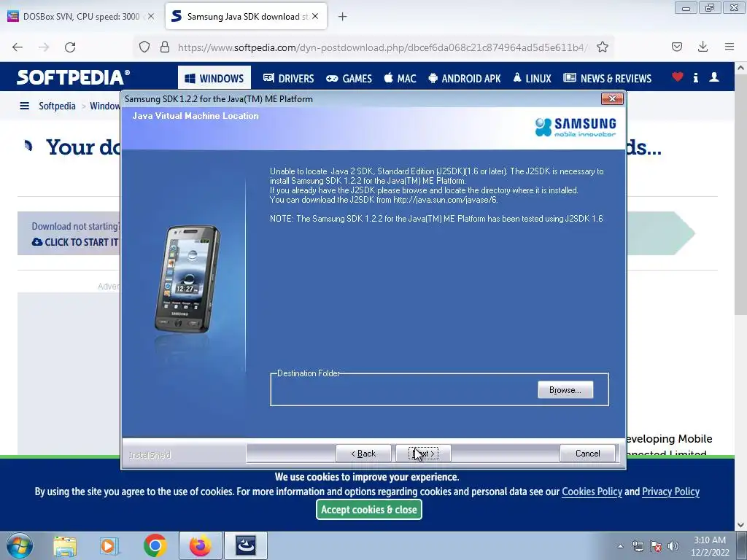Go back with Firefox back arrow
This screenshot has height=560, width=747.
[18, 47]
